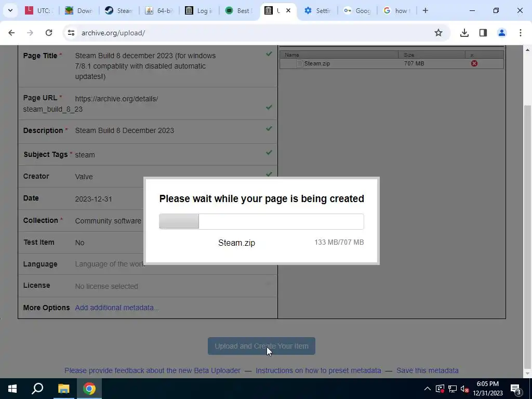Viewport: 532px width, 399px height.
Task: Click the 133 MB/707 MB progress text
Action: click(339, 242)
